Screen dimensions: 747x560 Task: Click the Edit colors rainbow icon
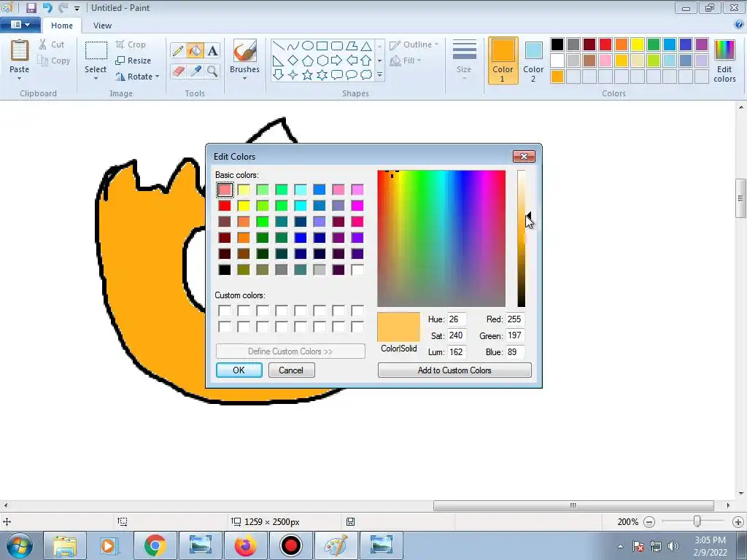(x=724, y=52)
